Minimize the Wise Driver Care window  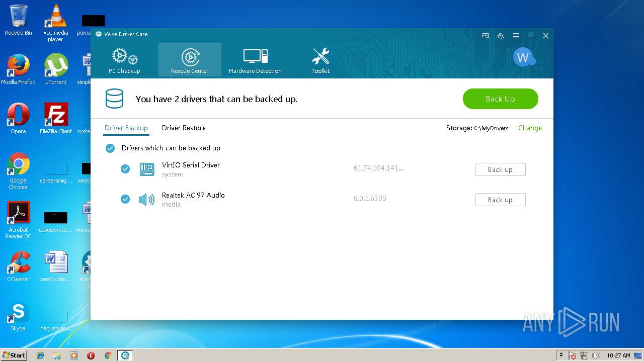point(531,36)
